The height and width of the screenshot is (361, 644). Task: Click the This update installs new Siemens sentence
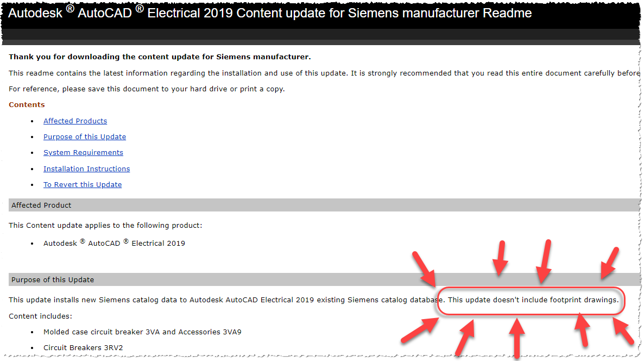point(226,300)
